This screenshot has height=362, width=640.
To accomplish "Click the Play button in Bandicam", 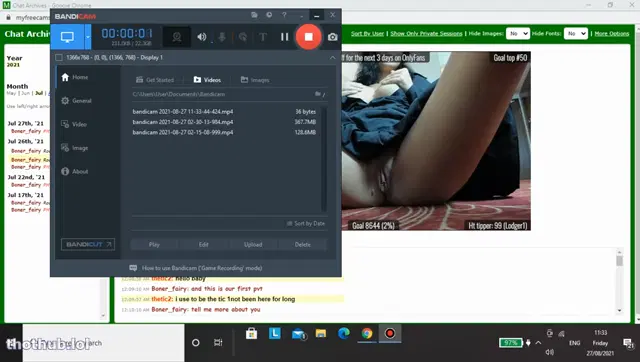I will tap(154, 244).
